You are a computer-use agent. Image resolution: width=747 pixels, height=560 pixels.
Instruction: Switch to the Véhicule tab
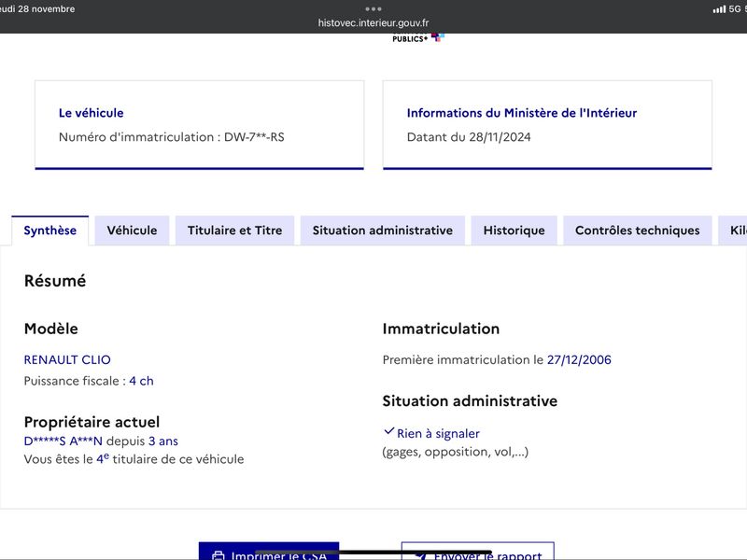132,231
